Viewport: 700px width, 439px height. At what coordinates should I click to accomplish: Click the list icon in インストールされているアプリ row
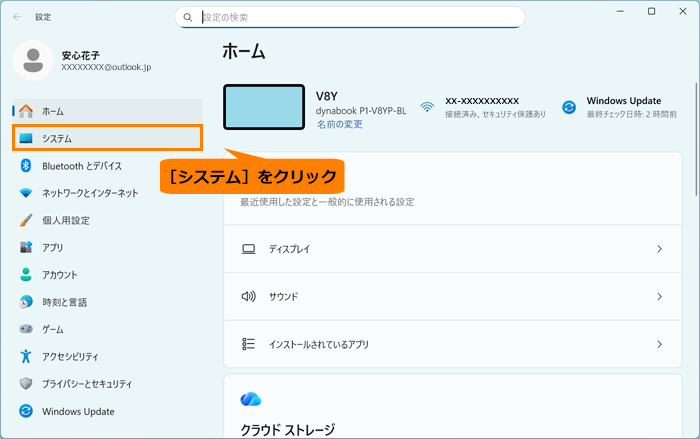point(249,344)
